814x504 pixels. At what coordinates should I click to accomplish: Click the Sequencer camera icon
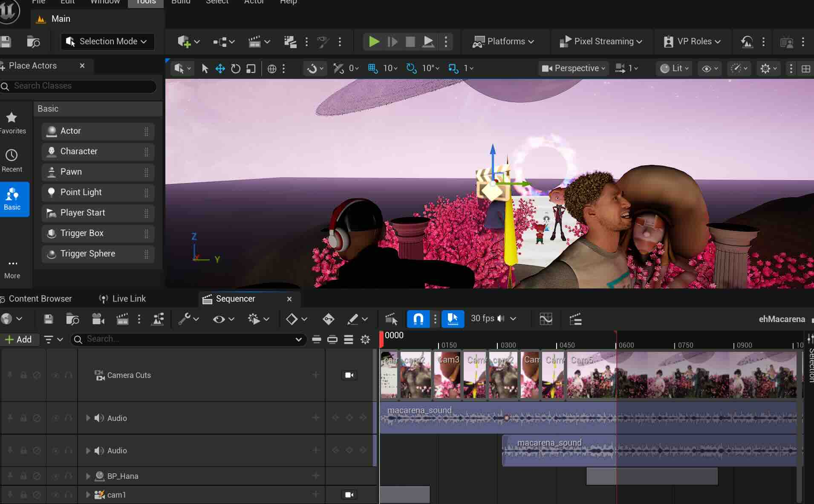coord(98,319)
